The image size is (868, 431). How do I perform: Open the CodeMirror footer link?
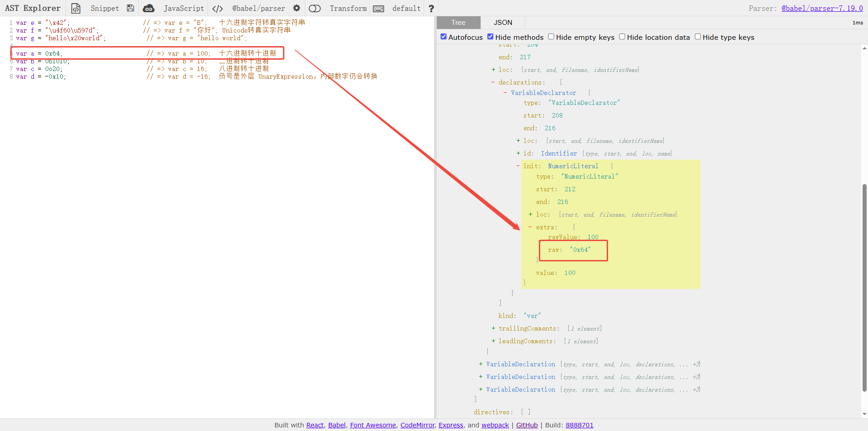click(x=418, y=425)
